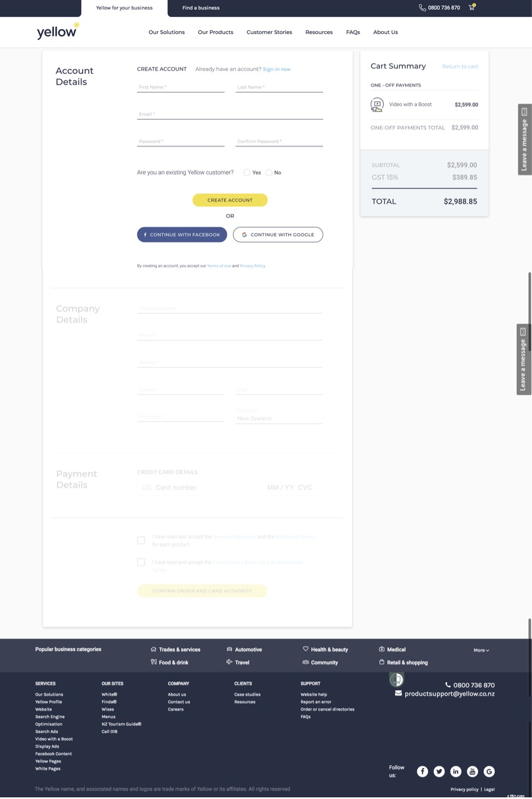Switch to the Find a business tab
Image resolution: width=532 pixels, height=799 pixels.
201,8
